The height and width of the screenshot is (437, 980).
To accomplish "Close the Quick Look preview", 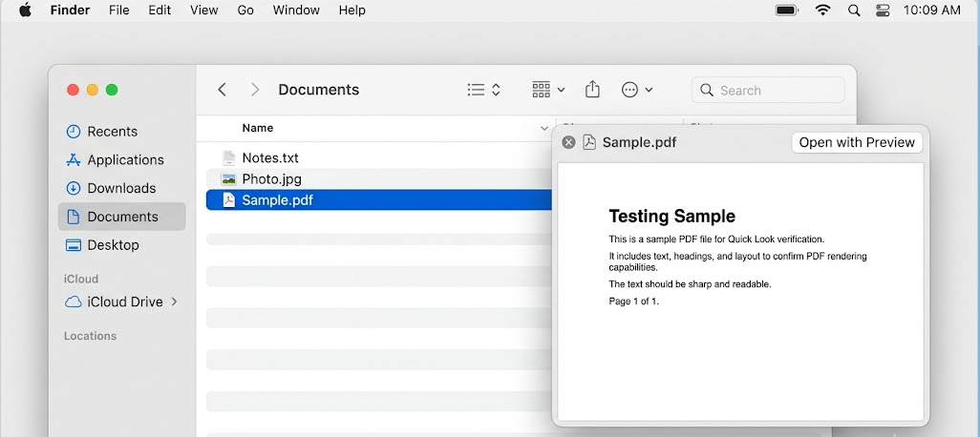I will 568,142.
